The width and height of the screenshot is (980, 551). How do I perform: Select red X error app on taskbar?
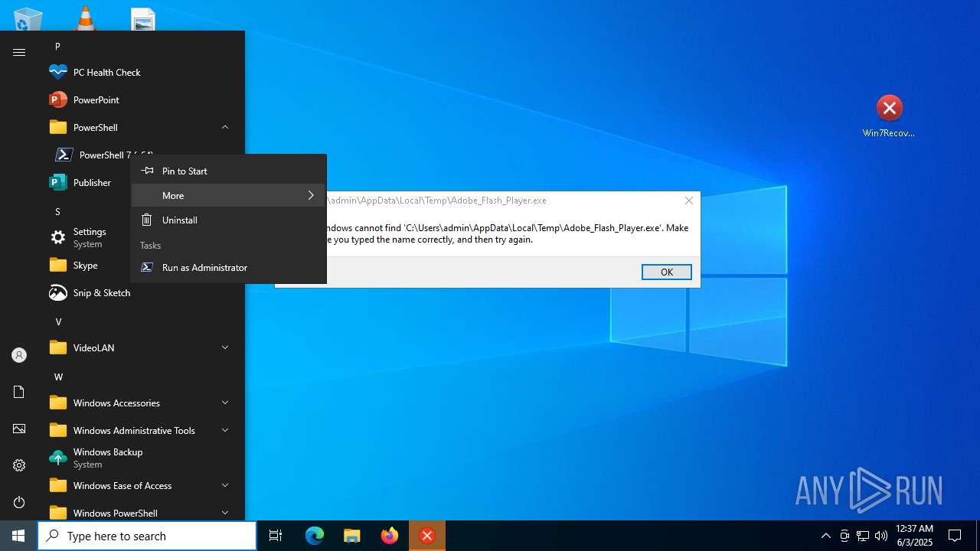(x=427, y=536)
